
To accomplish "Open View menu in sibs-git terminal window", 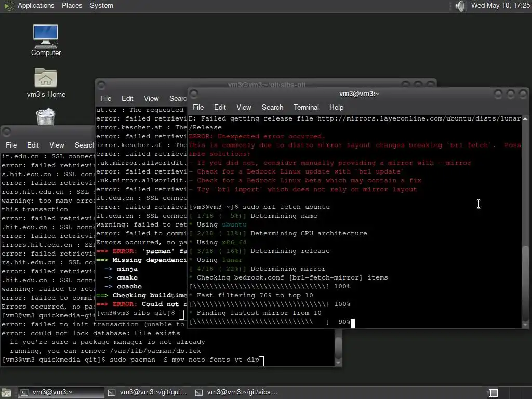I will click(x=151, y=98).
